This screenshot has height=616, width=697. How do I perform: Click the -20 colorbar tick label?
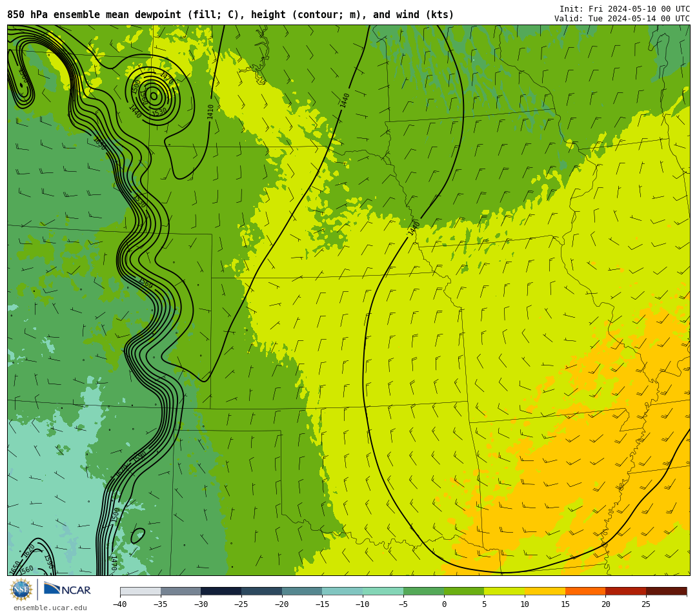[x=281, y=604]
